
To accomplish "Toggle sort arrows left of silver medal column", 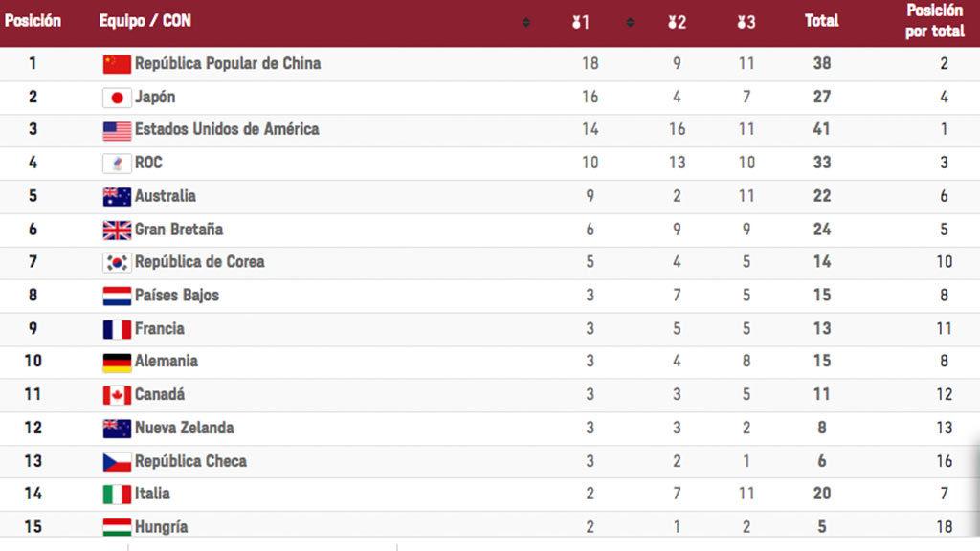I will (630, 22).
